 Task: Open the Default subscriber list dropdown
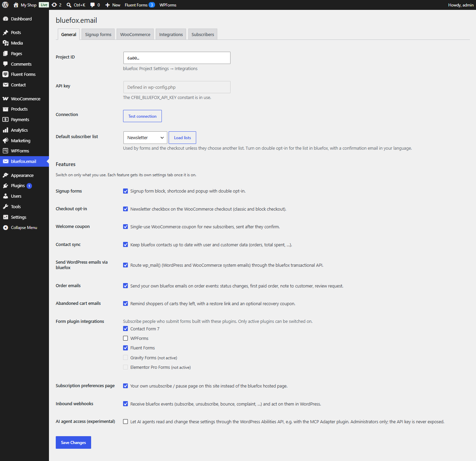coord(145,137)
